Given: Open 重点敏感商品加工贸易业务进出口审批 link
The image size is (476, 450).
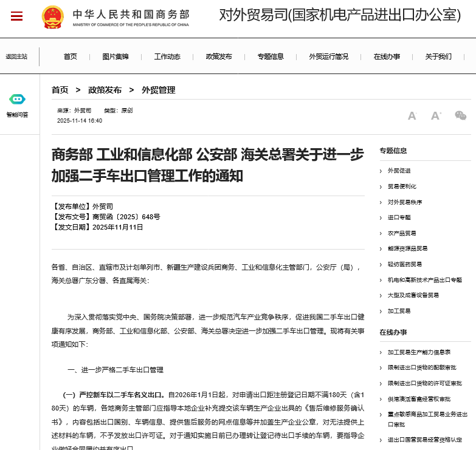Looking at the screenshot, I should (428, 420).
